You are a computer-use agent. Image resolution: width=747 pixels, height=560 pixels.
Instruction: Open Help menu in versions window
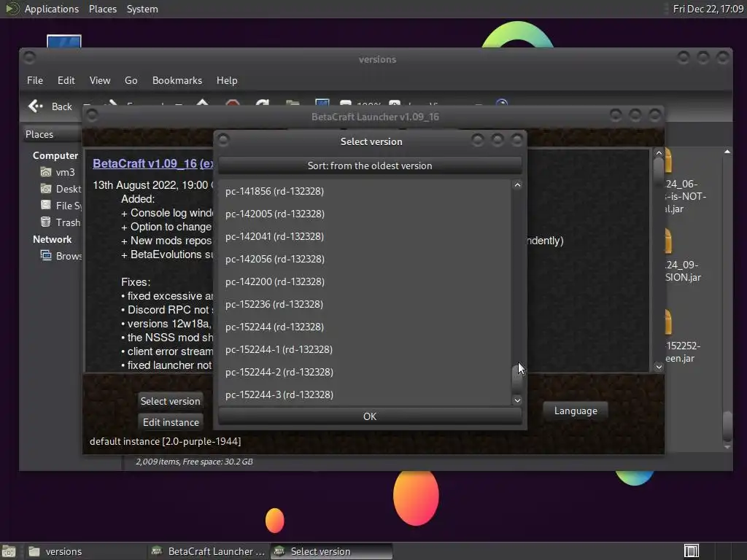[227, 80]
